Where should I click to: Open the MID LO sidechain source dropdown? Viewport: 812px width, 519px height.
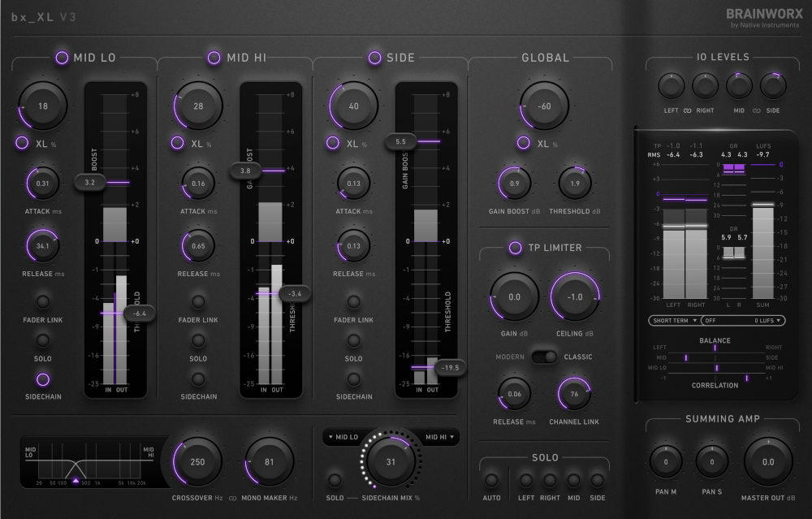(343, 437)
